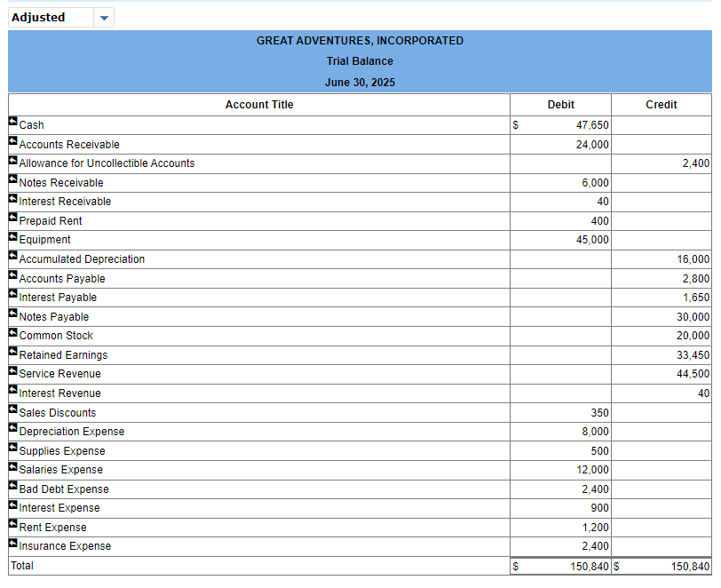Image resolution: width=721 pixels, height=588 pixels.
Task: Click the icon next to Notes Receivable
Action: 12,179
